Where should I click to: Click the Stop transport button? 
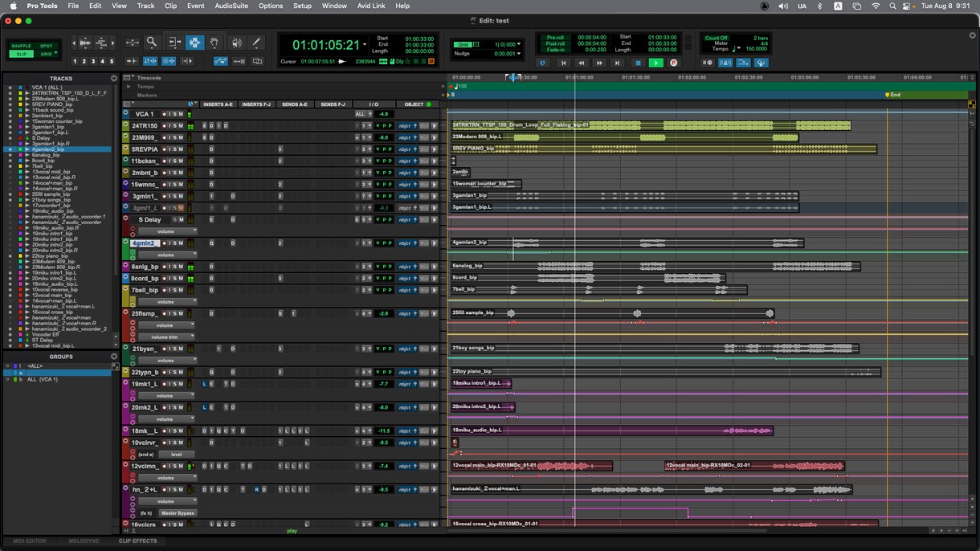coord(638,63)
